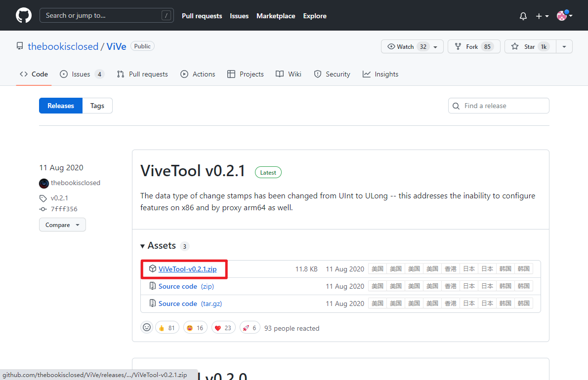
Task: Open the Star list dropdown caret
Action: (564, 46)
